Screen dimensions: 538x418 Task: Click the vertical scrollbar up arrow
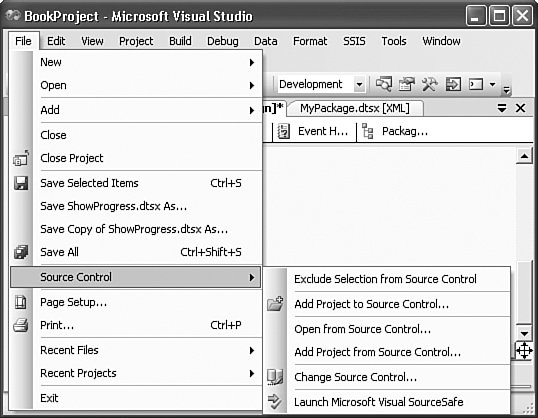[524, 156]
